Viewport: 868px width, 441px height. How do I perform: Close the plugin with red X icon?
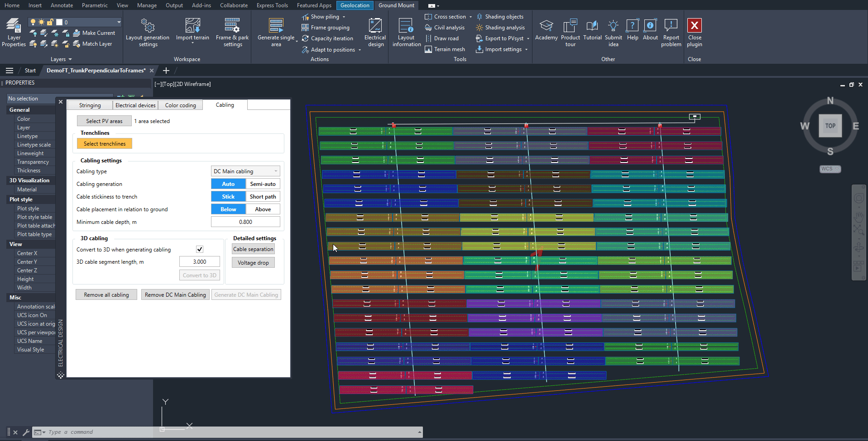pyautogui.click(x=694, y=26)
